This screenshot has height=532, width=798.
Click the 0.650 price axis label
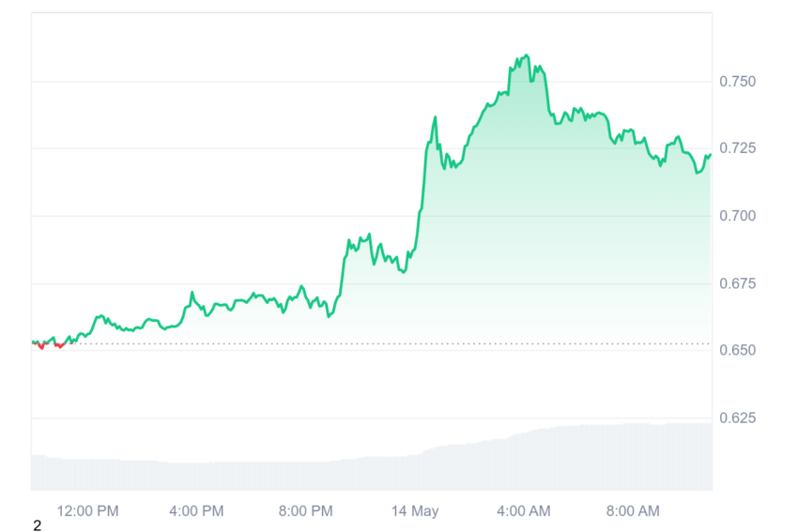coord(737,350)
